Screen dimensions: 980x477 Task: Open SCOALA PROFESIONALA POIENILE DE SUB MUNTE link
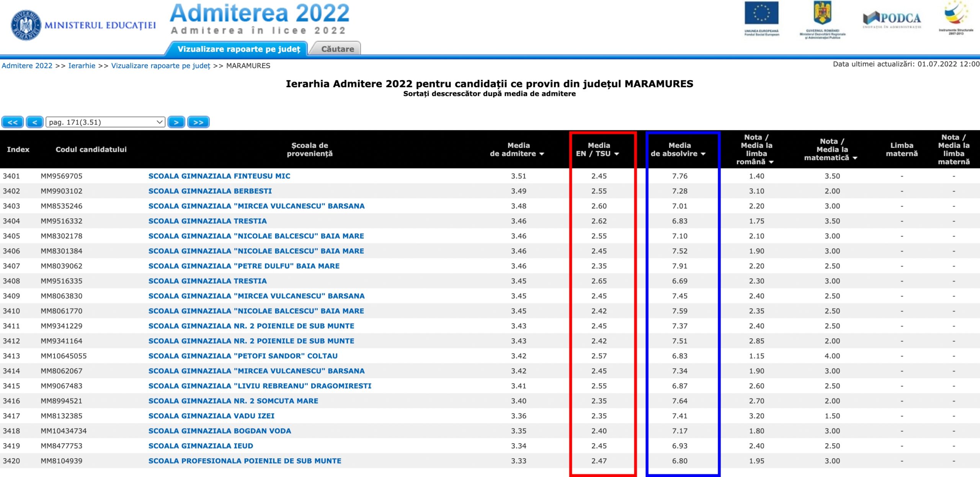point(245,461)
